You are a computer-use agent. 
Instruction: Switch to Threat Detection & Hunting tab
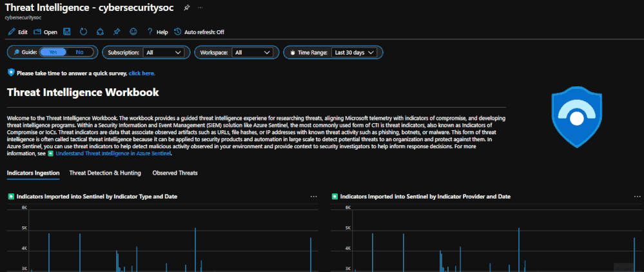pos(105,173)
